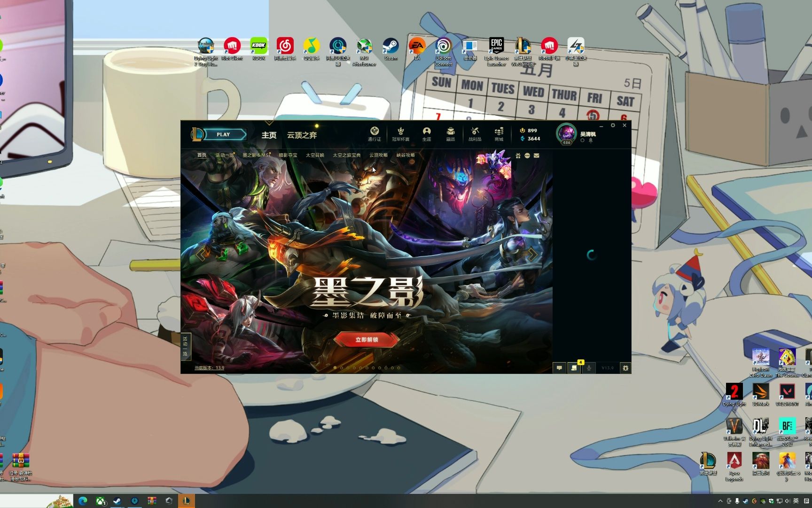This screenshot has width=812, height=508.
Task: Select the 3DMark desktop shortcut
Action: tap(760, 394)
